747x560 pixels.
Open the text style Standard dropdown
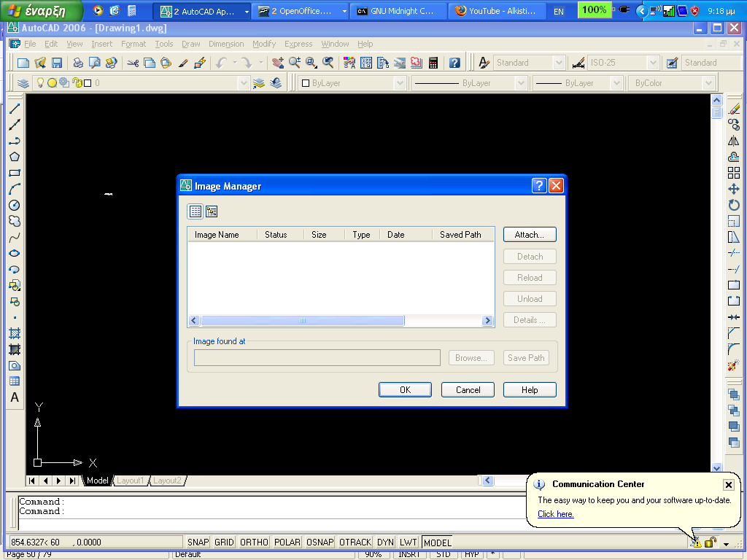coord(559,63)
